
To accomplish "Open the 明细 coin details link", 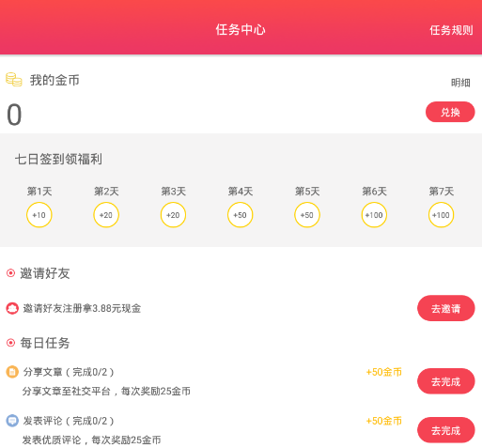I will 460,83.
